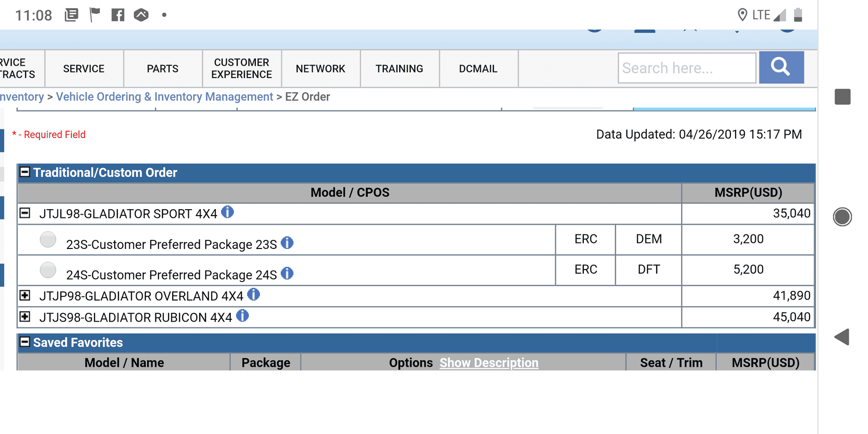Open the SERVICE menu

(x=84, y=69)
